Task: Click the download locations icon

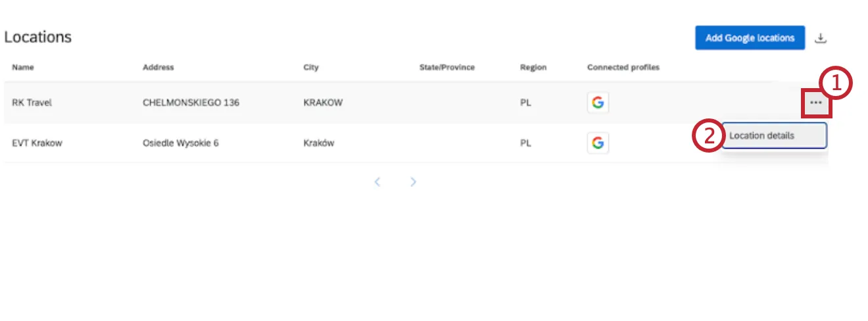Action: point(820,38)
